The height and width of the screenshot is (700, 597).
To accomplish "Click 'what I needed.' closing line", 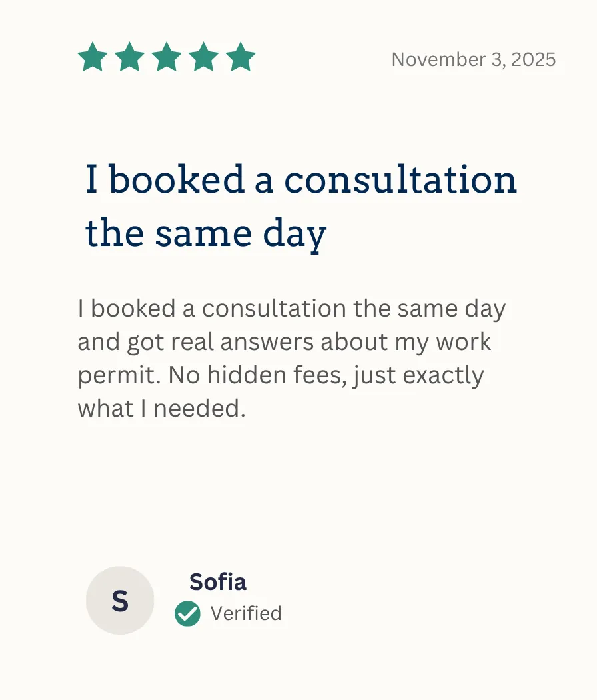I will [162, 408].
